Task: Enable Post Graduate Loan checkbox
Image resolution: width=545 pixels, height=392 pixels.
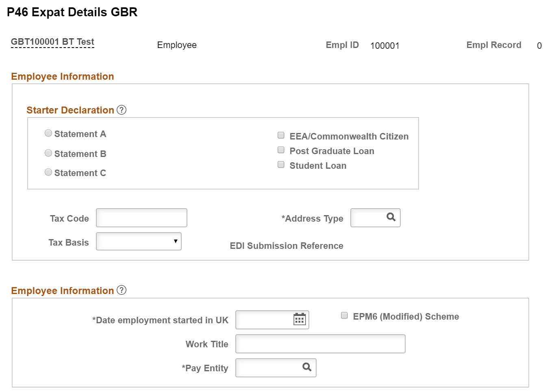Action: (281, 150)
